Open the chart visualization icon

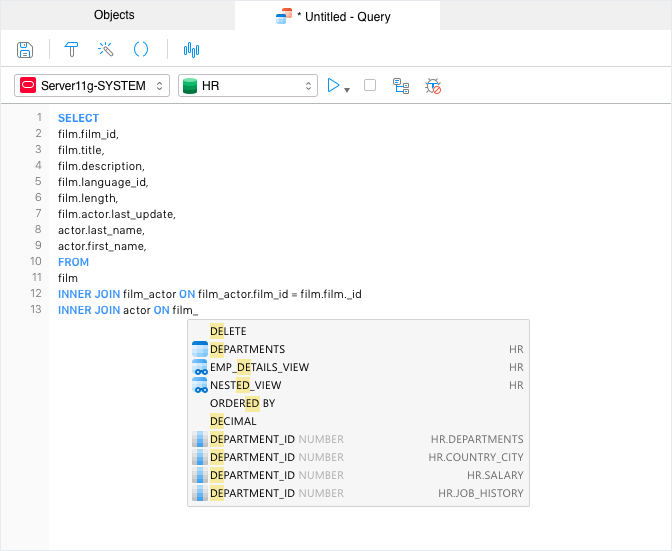(191, 50)
